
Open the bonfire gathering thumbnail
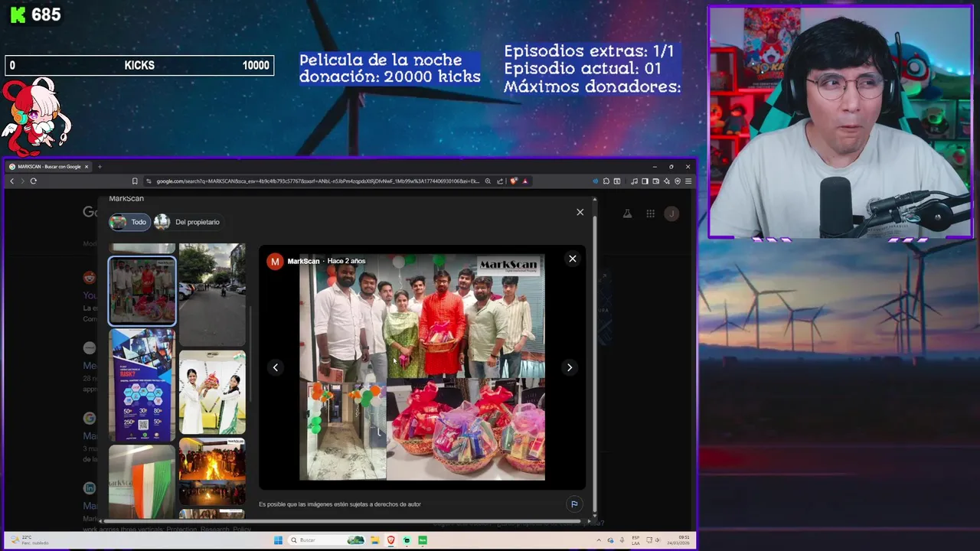click(x=212, y=470)
